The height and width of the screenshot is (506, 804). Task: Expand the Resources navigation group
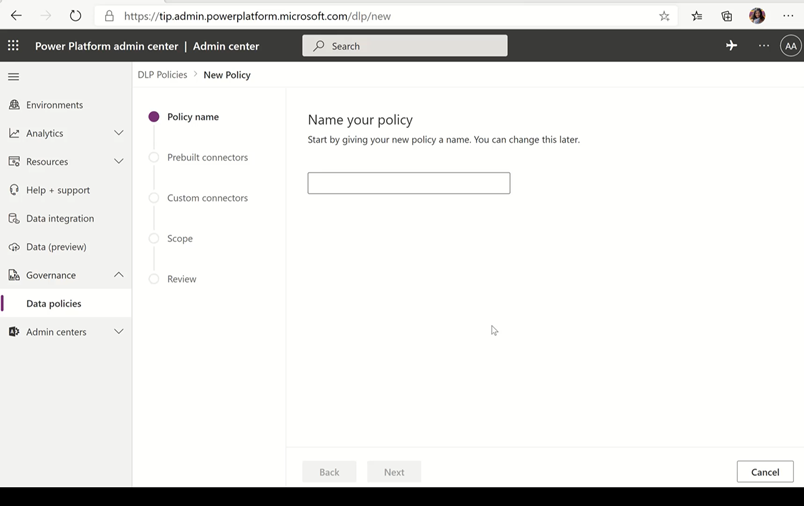[118, 161]
